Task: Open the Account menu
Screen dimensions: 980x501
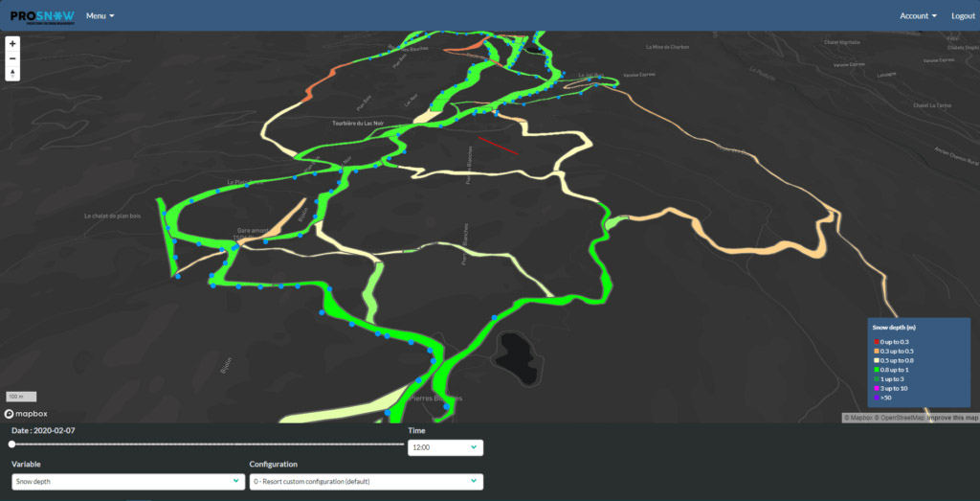Action: [918, 16]
